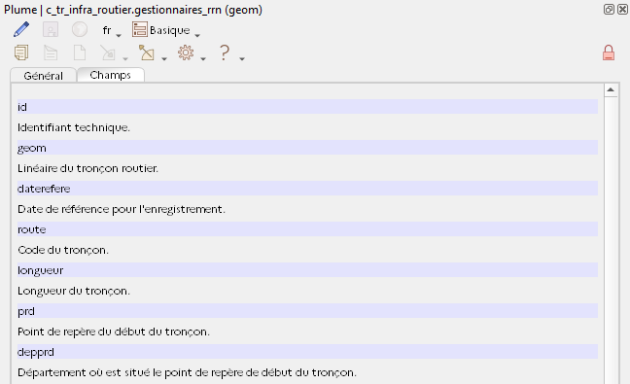Click the 'longueur' field name

(40, 270)
